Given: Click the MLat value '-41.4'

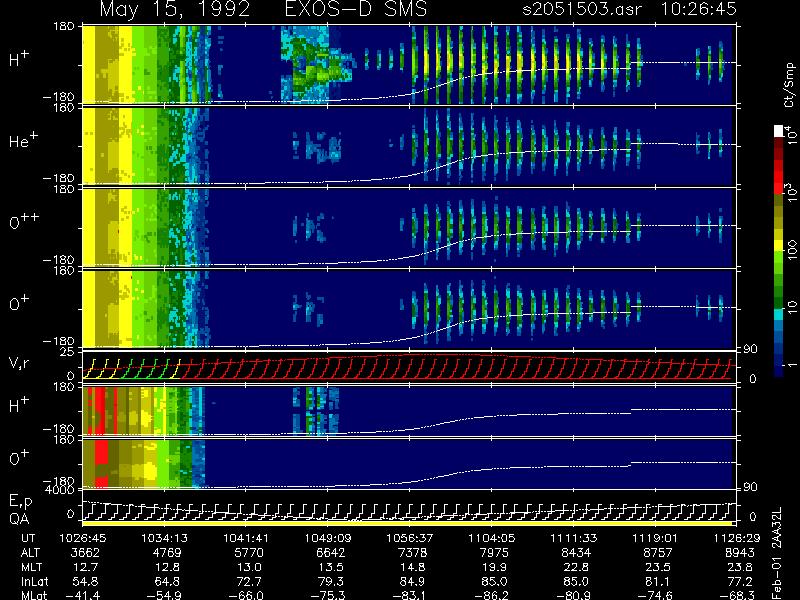Looking at the screenshot, I should click(x=83, y=595).
